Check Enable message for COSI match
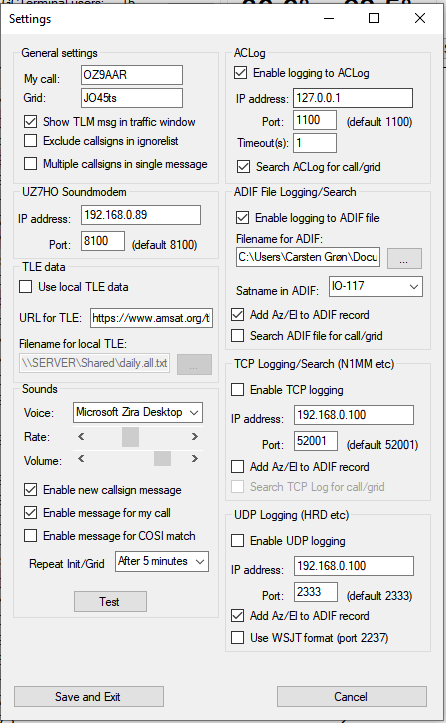This screenshot has height=723, width=446. (x=30, y=536)
